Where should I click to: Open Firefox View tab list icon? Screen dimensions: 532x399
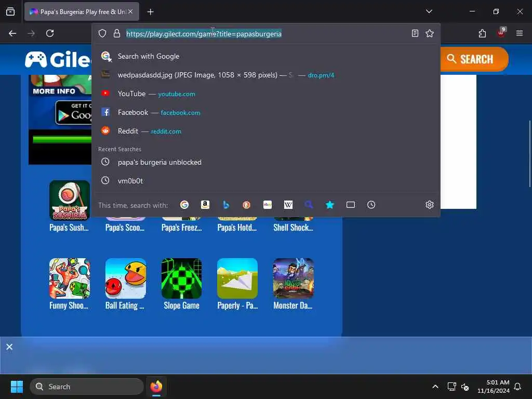click(x=10, y=11)
